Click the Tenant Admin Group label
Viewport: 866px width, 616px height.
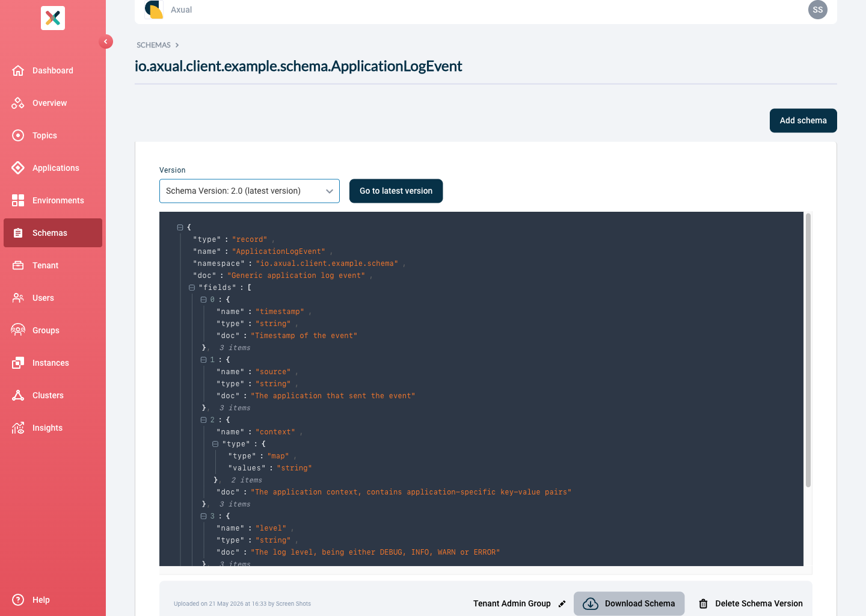pyautogui.click(x=512, y=604)
